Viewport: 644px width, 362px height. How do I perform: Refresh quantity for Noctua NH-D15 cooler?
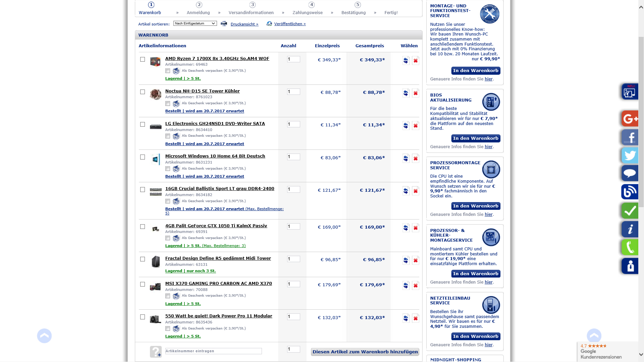[x=406, y=93]
